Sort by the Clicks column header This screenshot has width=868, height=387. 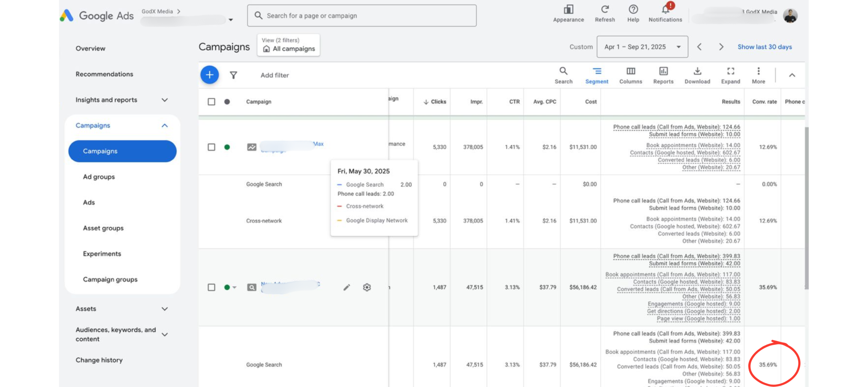pos(435,101)
